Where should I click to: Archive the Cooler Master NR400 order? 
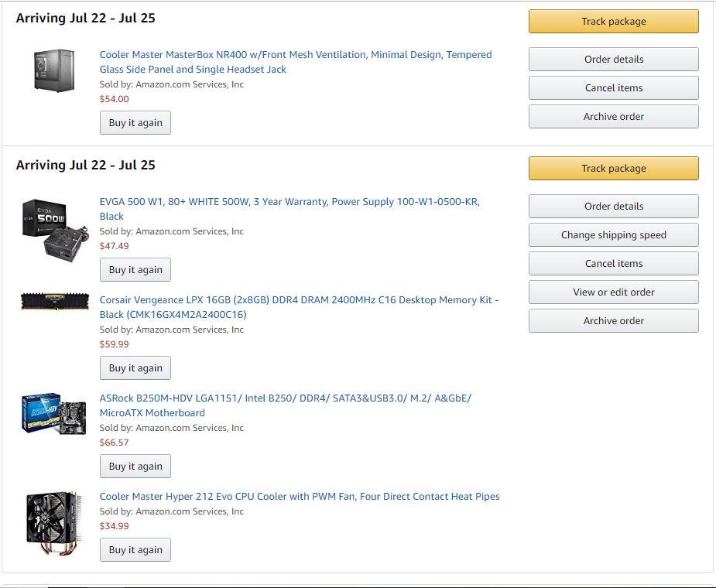[613, 117]
